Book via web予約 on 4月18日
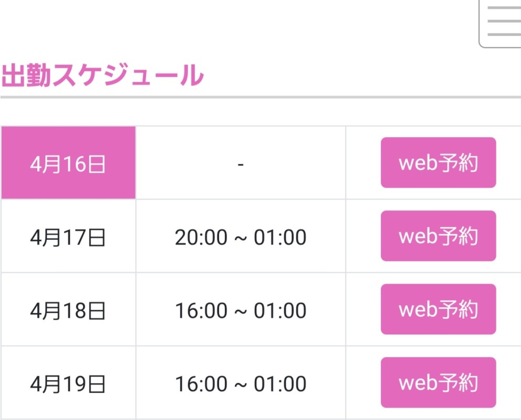This screenshot has width=521, height=420. click(438, 309)
